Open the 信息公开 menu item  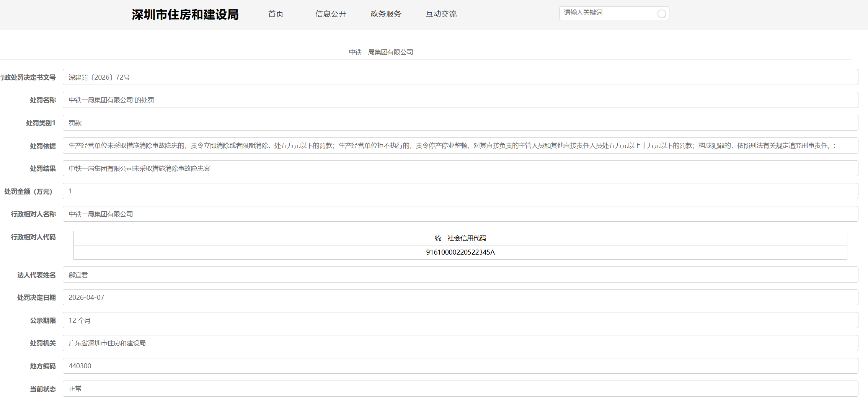click(331, 14)
